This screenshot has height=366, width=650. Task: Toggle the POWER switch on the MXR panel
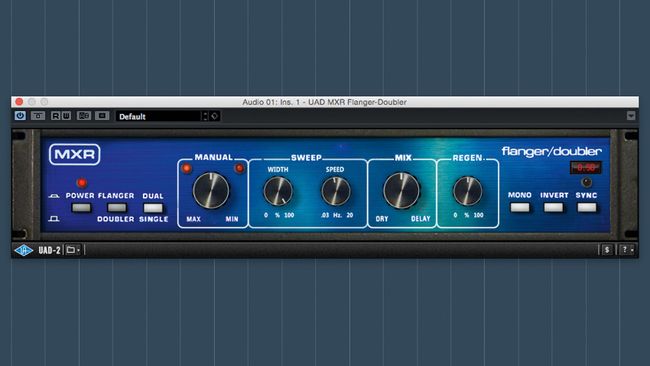81,207
